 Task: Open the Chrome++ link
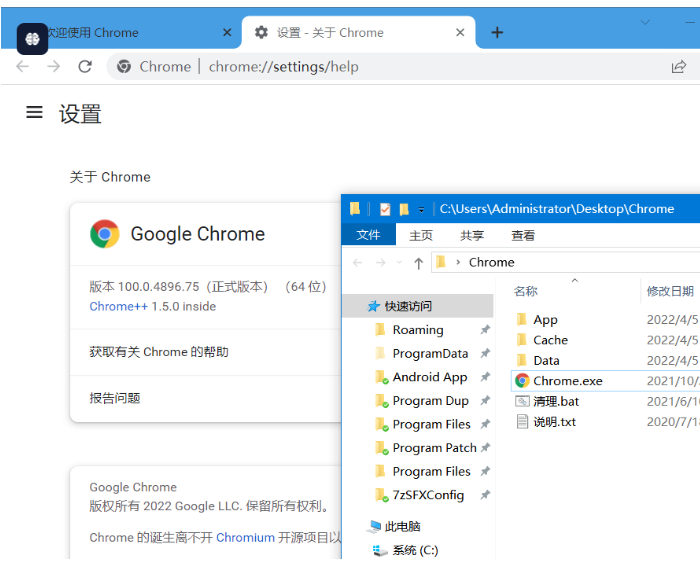coord(118,307)
